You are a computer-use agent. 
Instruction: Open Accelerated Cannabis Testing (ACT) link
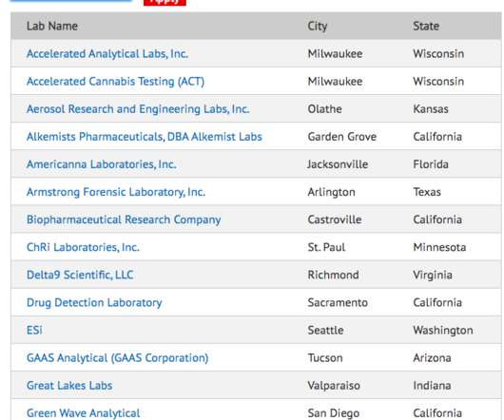pyautogui.click(x=115, y=81)
